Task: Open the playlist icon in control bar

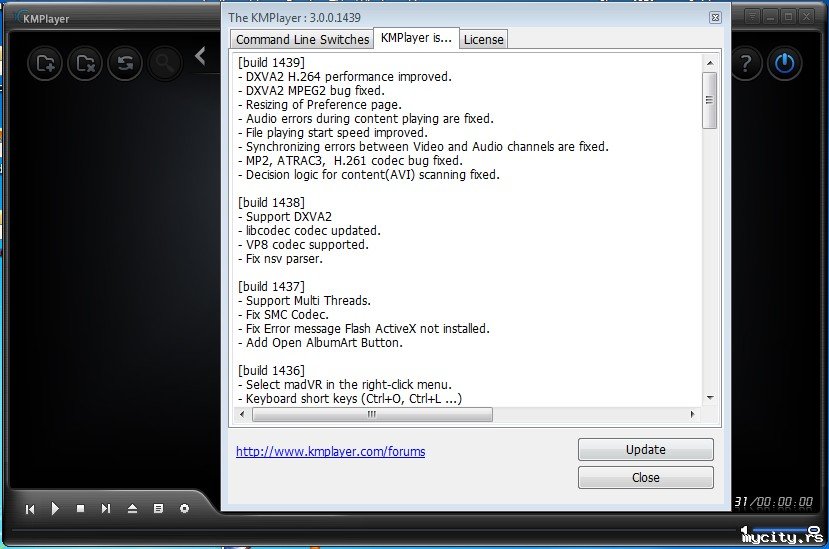Action: pyautogui.click(x=158, y=508)
